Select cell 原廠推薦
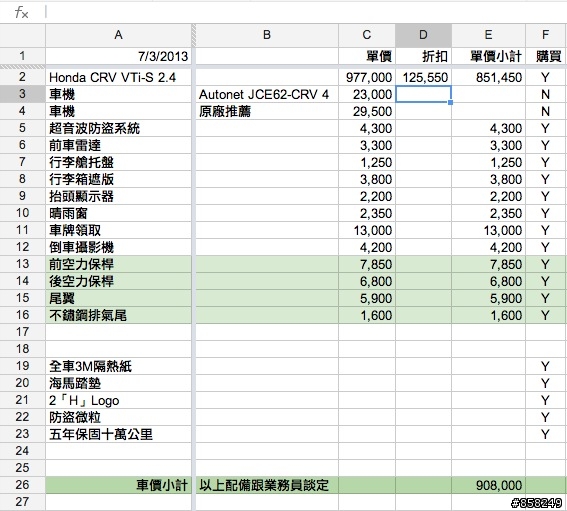 click(x=267, y=111)
